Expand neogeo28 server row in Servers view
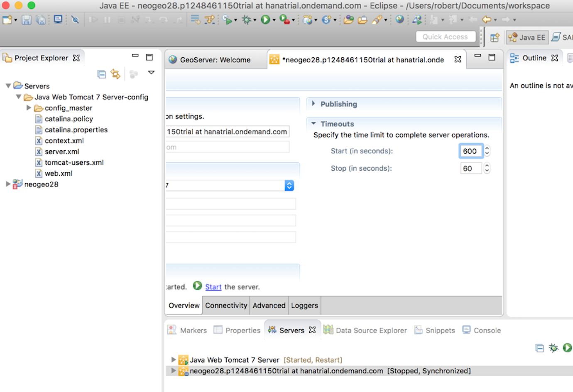Viewport: 573px width, 392px height. click(174, 370)
